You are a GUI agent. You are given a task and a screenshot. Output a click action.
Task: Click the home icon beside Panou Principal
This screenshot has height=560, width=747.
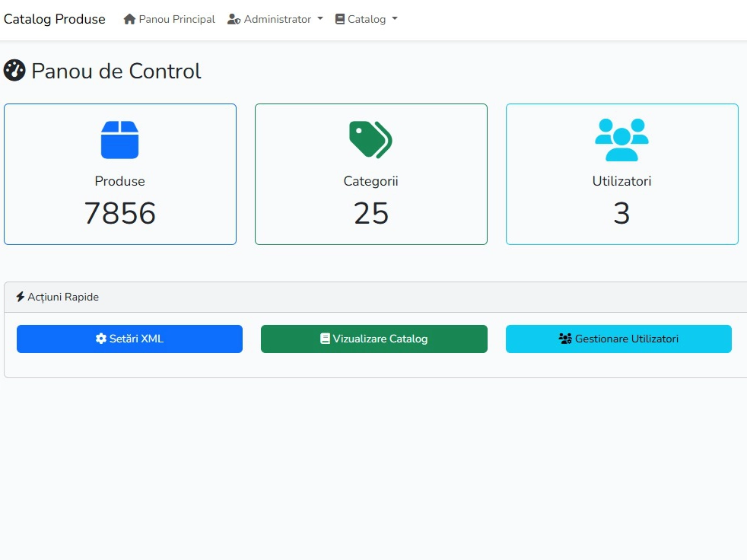pyautogui.click(x=129, y=18)
